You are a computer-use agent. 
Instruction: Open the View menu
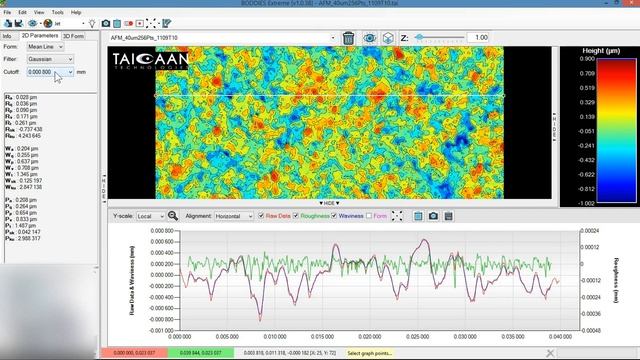(39, 12)
